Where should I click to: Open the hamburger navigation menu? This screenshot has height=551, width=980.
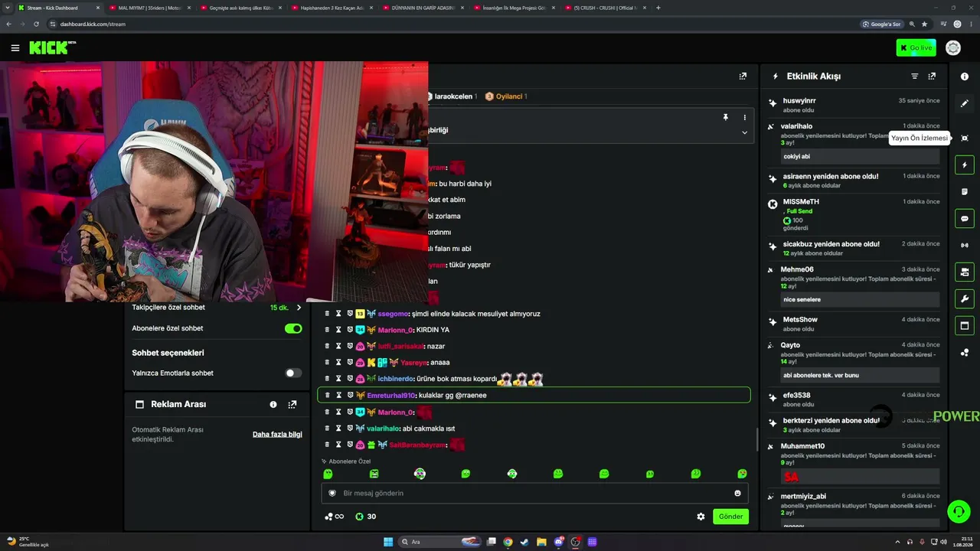pos(15,47)
